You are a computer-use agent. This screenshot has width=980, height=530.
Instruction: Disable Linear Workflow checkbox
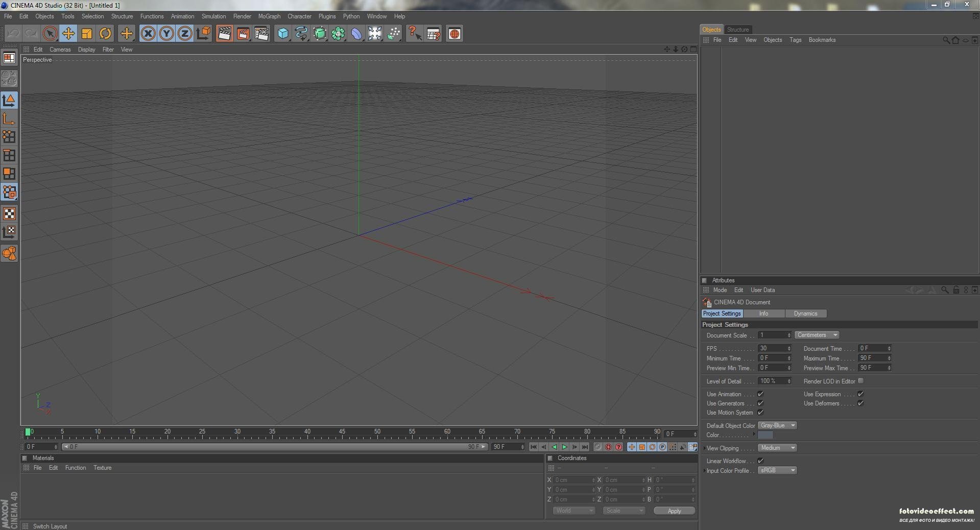(760, 461)
